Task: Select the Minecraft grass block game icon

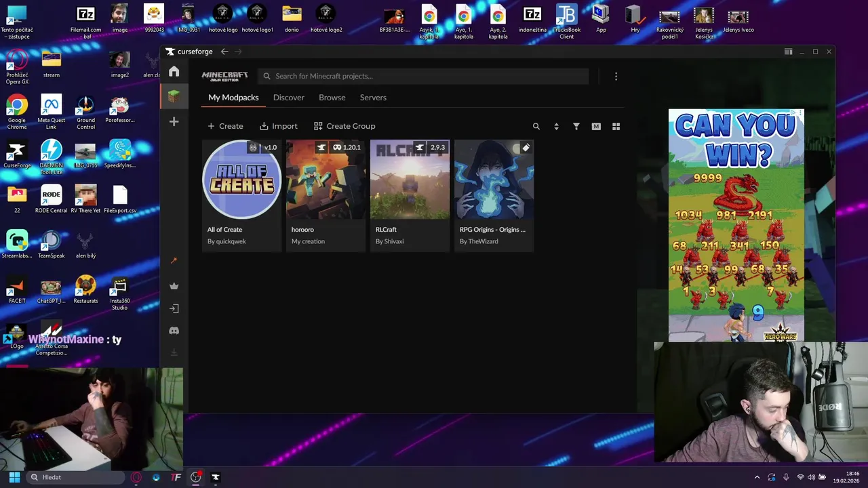Action: [x=174, y=96]
